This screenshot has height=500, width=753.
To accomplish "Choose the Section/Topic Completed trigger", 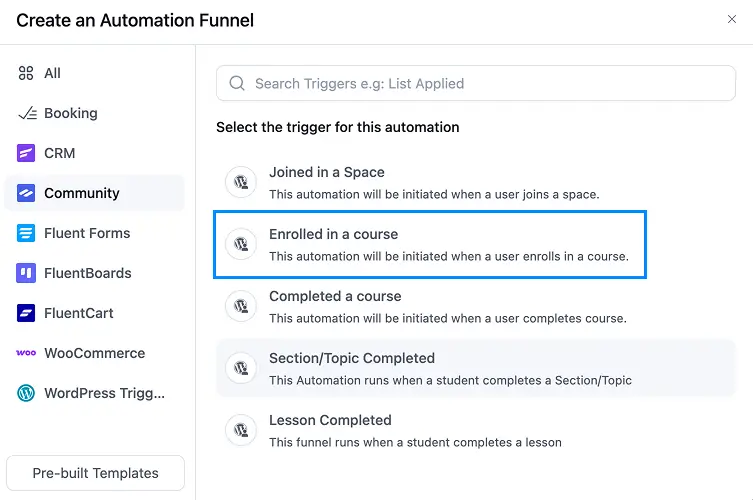I will click(x=475, y=368).
